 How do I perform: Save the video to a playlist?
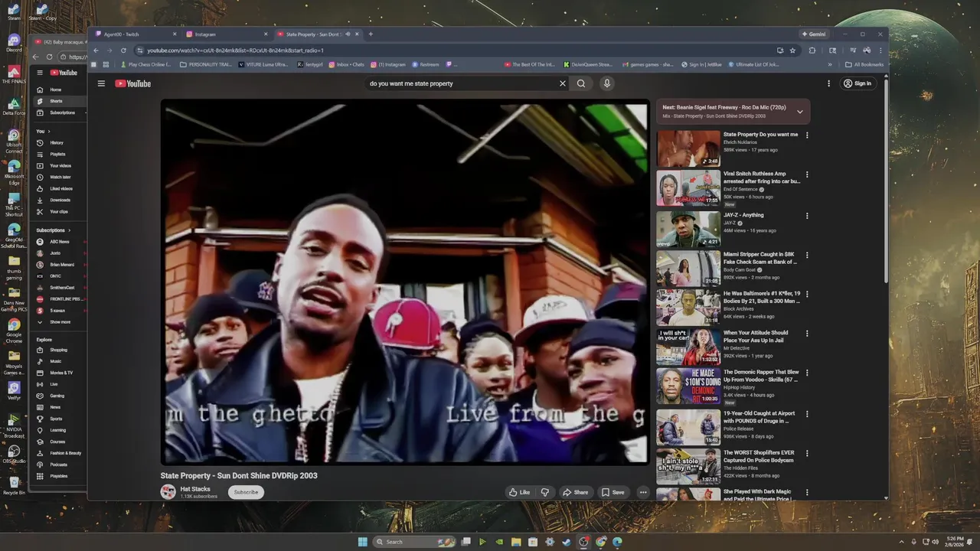click(612, 492)
